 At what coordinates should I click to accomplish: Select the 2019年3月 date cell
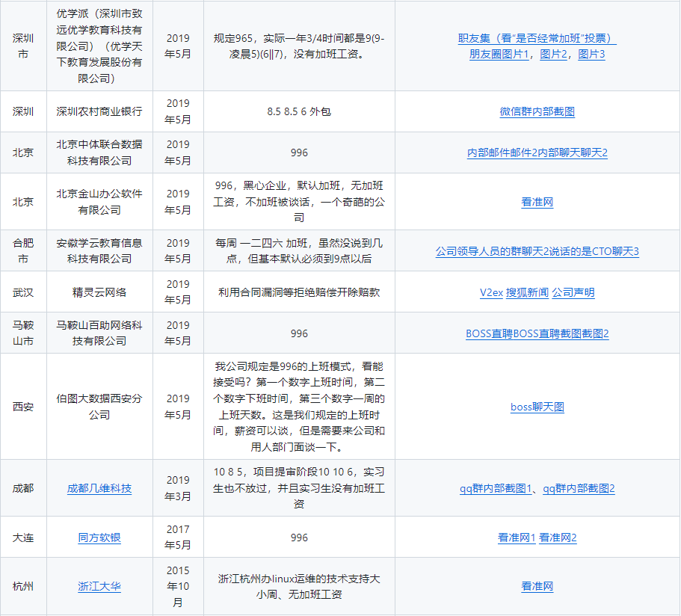[178, 488]
